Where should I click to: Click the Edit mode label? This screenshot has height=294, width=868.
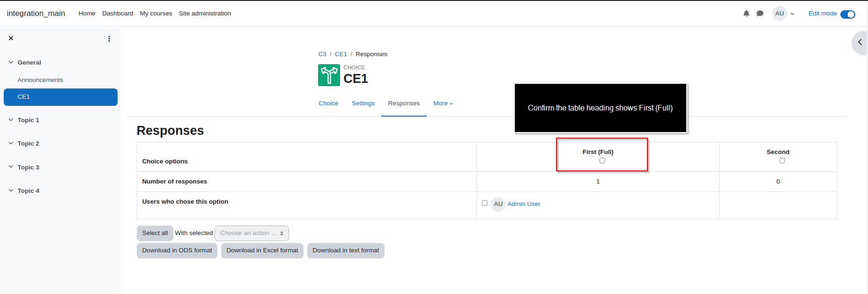(823, 14)
